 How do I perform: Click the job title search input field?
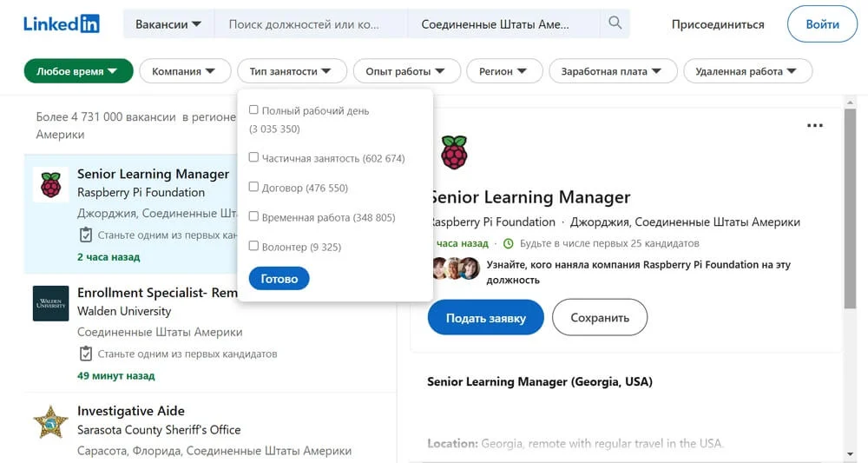click(x=310, y=24)
